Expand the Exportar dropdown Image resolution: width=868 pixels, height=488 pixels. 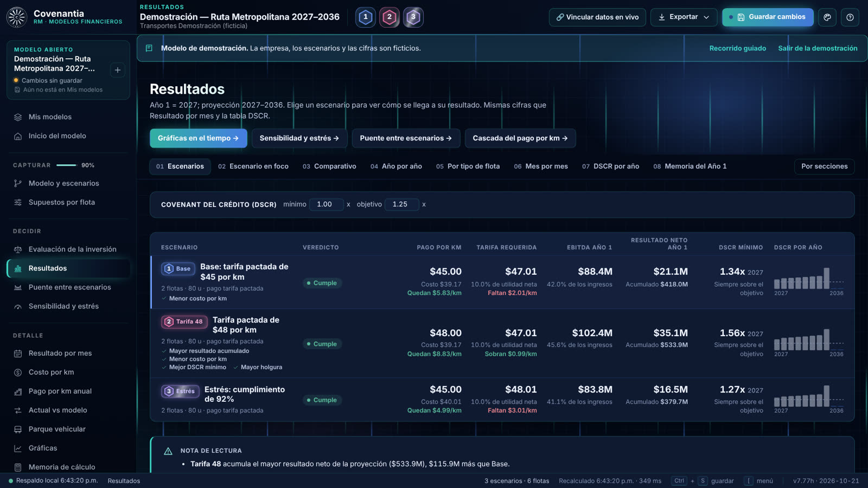click(x=684, y=17)
